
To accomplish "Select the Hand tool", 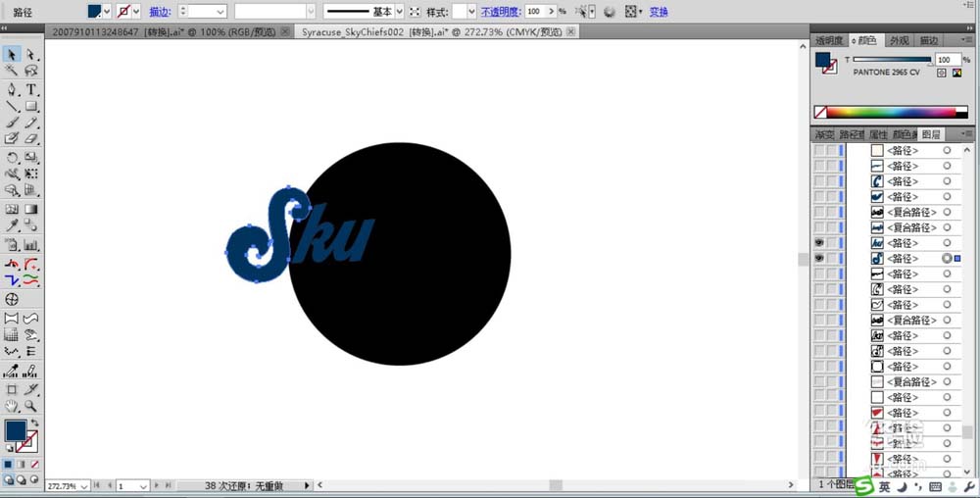I will (11, 406).
